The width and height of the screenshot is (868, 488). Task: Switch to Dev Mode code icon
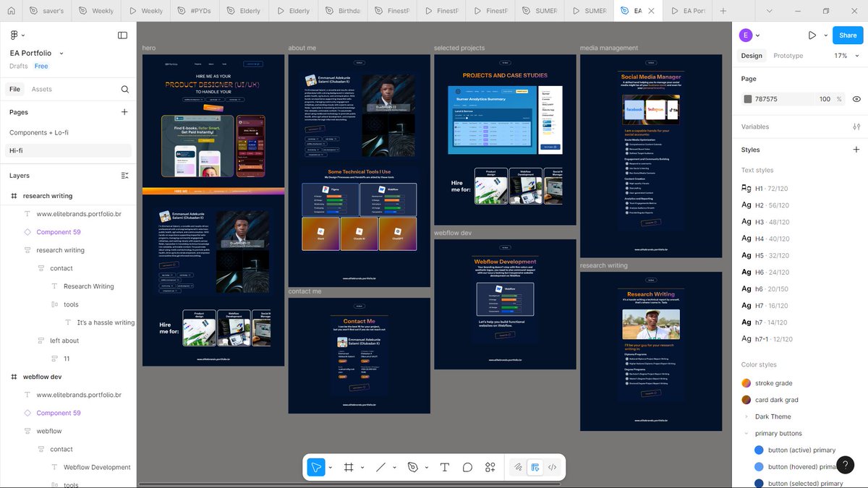[x=553, y=467]
